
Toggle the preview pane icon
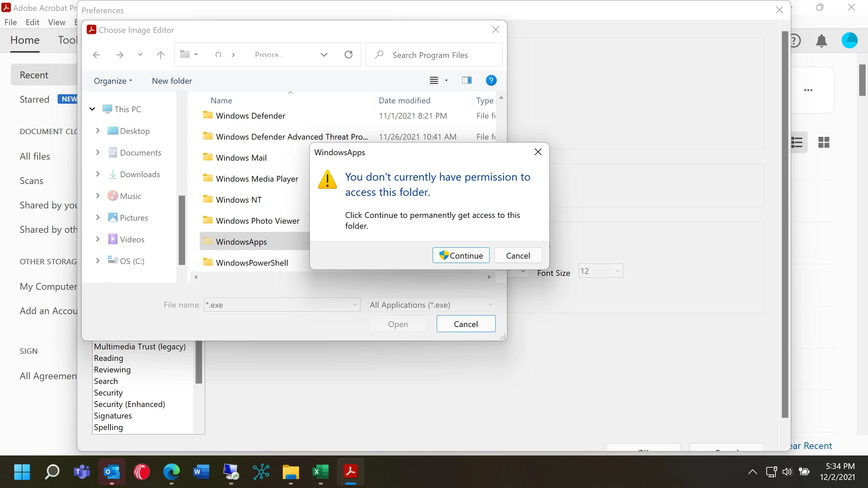[x=467, y=81]
